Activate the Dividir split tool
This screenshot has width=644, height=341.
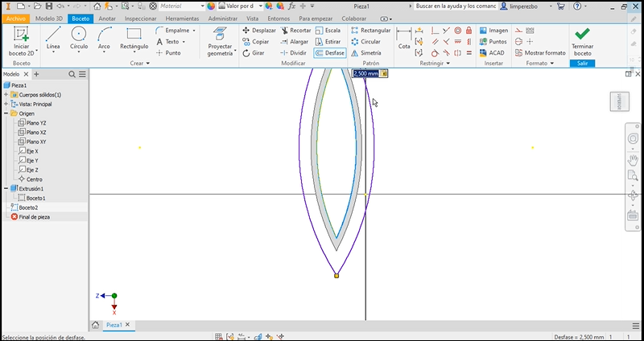(293, 53)
